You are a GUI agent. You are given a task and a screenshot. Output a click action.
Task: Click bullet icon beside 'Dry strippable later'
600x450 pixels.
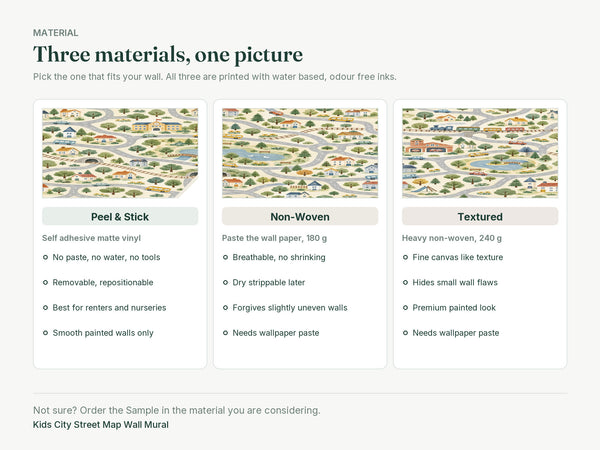tap(225, 282)
